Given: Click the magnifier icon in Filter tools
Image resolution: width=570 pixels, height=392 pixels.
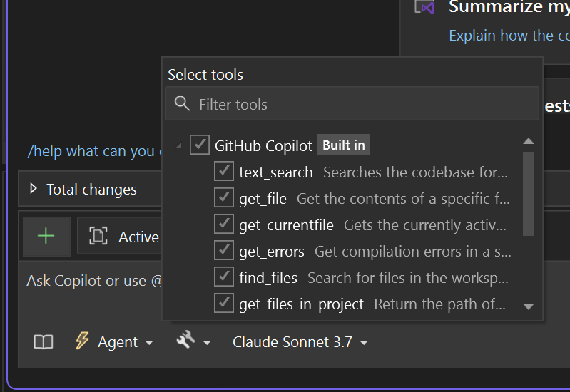Looking at the screenshot, I should point(182,104).
